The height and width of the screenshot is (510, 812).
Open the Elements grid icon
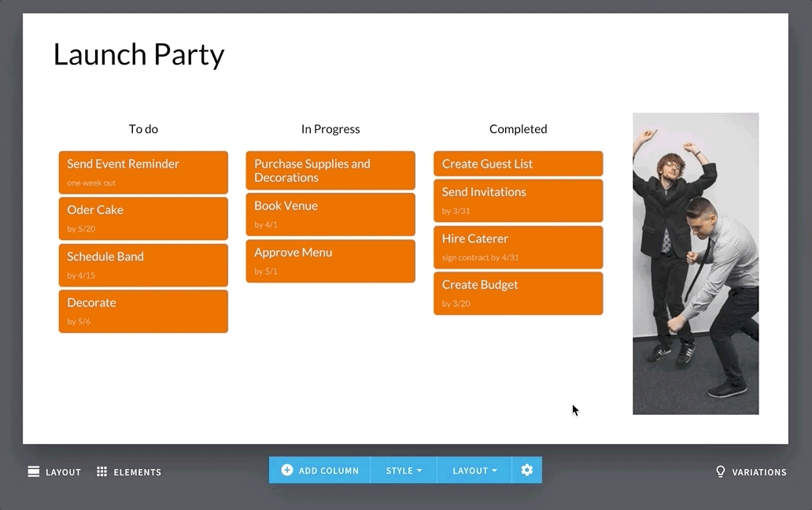coord(101,471)
